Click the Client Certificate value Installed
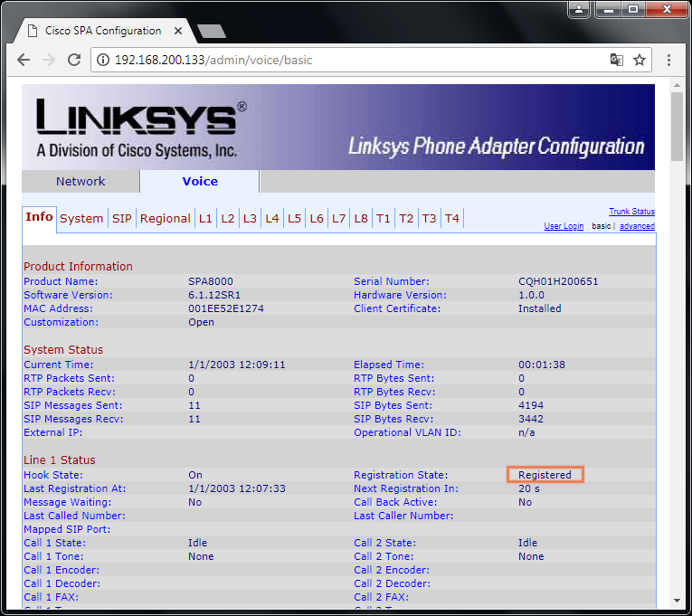 point(540,308)
